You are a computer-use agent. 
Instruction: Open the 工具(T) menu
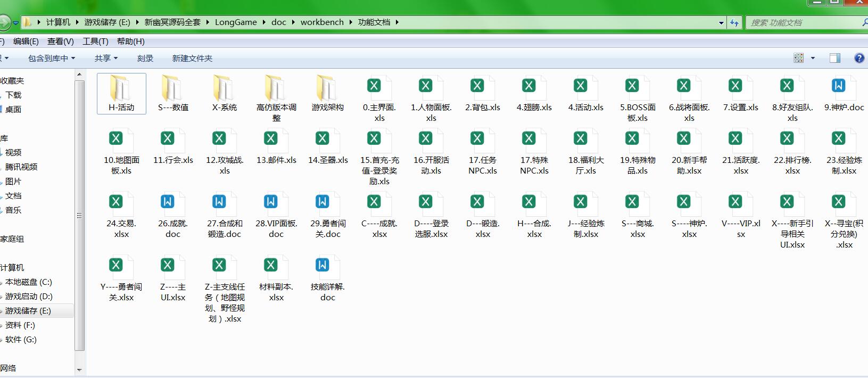click(x=95, y=41)
